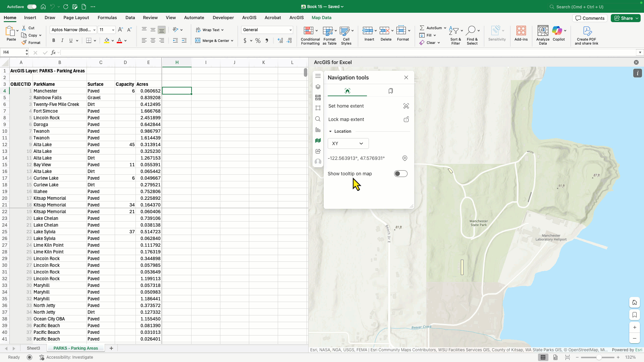Click the map search magnifier icon
The image size is (644, 362).
click(x=318, y=119)
